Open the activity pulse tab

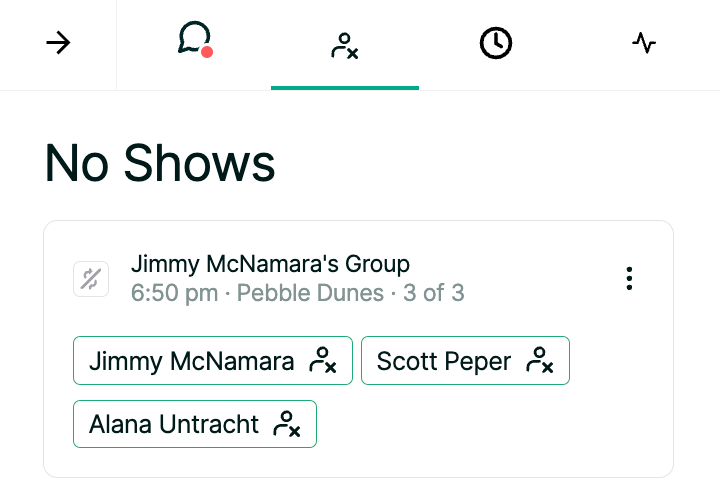click(644, 44)
